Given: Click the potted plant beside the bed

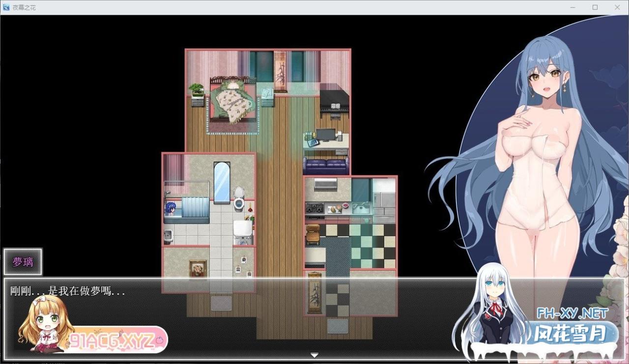Looking at the screenshot, I should click(197, 89).
